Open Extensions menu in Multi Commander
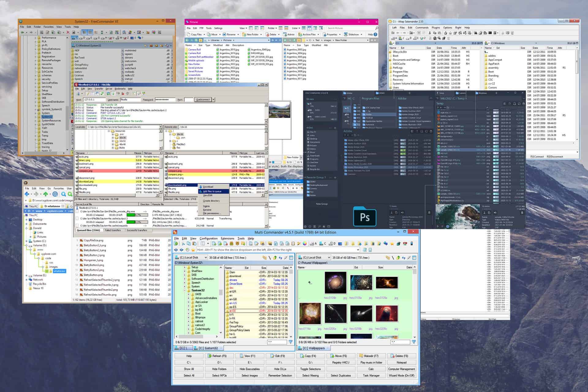The image size is (588, 392). coord(227,238)
